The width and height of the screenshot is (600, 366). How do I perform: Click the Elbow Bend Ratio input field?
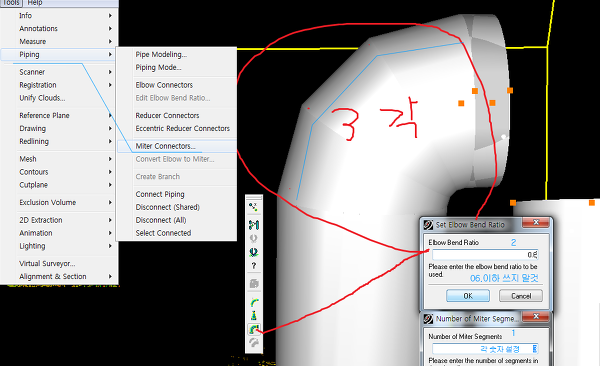tap(485, 255)
